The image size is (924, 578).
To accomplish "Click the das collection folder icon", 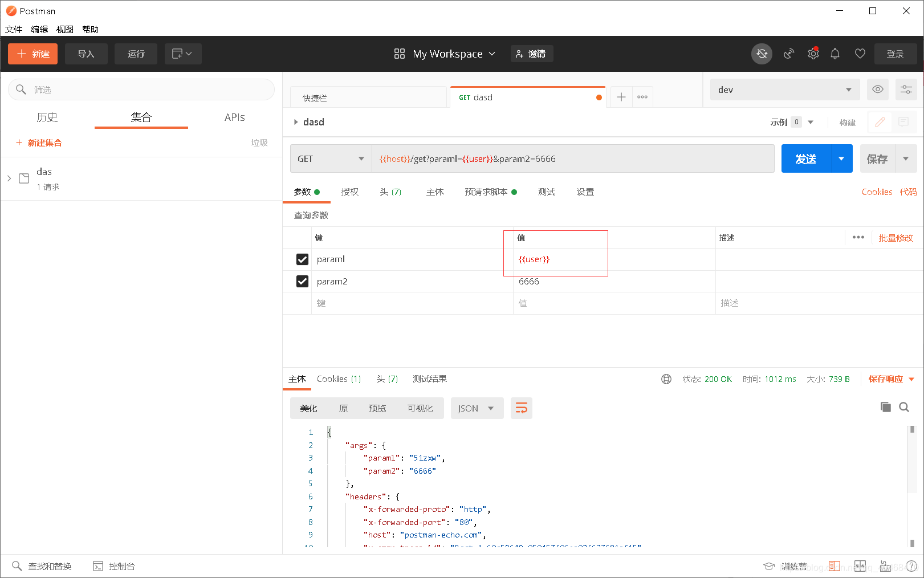I will click(24, 178).
